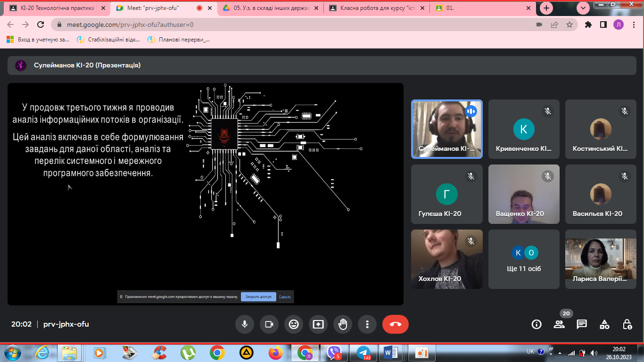The image size is (644, 362).
Task: Expand the browser tab search chevron
Action: [x=584, y=8]
